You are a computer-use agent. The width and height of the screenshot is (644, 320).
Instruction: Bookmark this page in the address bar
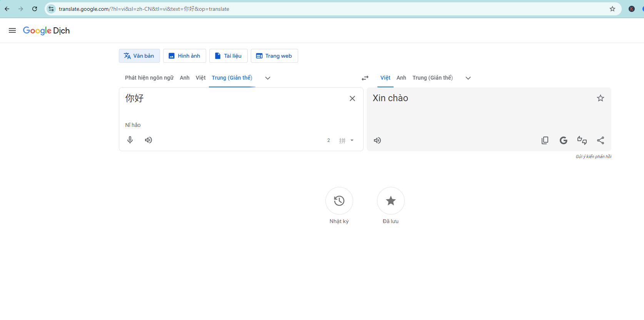[612, 9]
